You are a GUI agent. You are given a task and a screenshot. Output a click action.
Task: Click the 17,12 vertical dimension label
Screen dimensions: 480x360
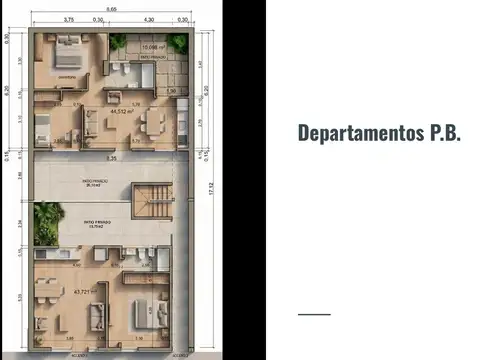click(211, 188)
